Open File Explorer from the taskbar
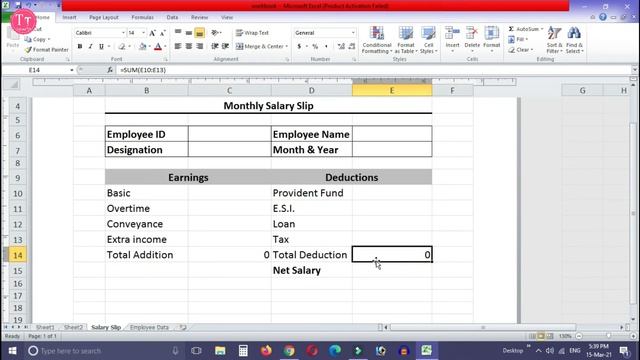640x360 pixels. pos(220,351)
